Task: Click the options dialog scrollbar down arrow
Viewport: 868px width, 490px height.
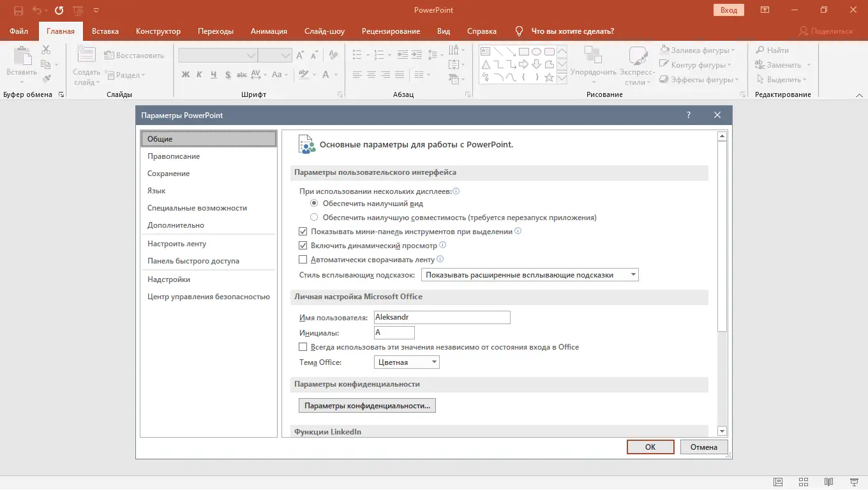Action: pos(722,431)
